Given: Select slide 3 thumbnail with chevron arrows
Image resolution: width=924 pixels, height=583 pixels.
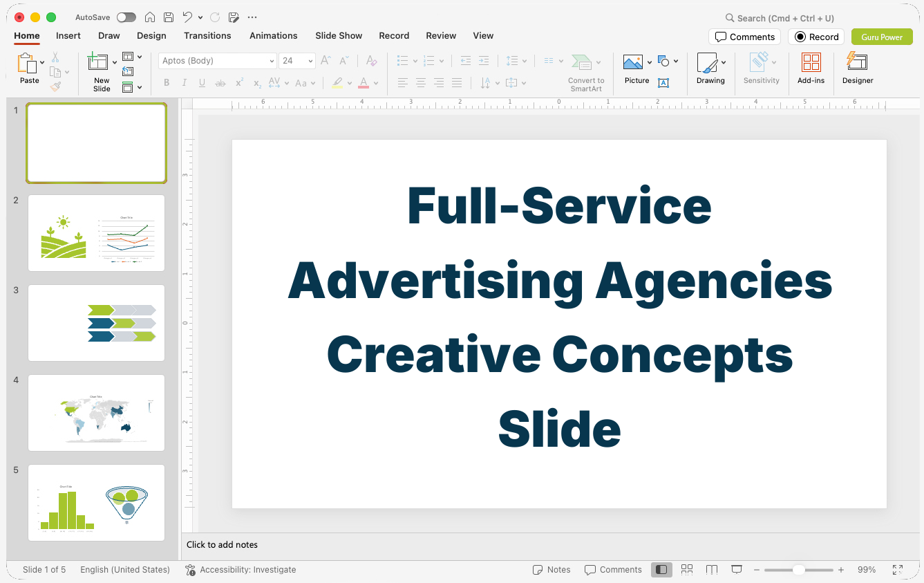Looking at the screenshot, I should tap(96, 323).
